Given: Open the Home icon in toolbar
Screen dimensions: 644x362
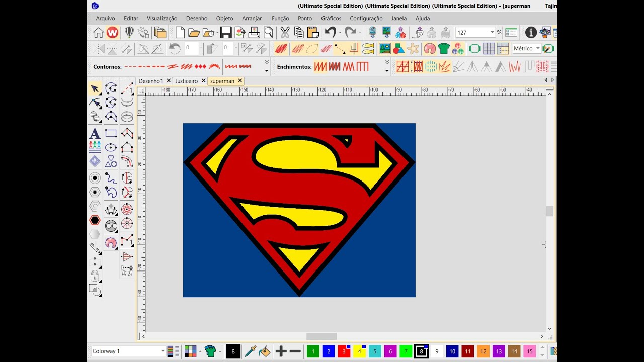Looking at the screenshot, I should point(98,33).
